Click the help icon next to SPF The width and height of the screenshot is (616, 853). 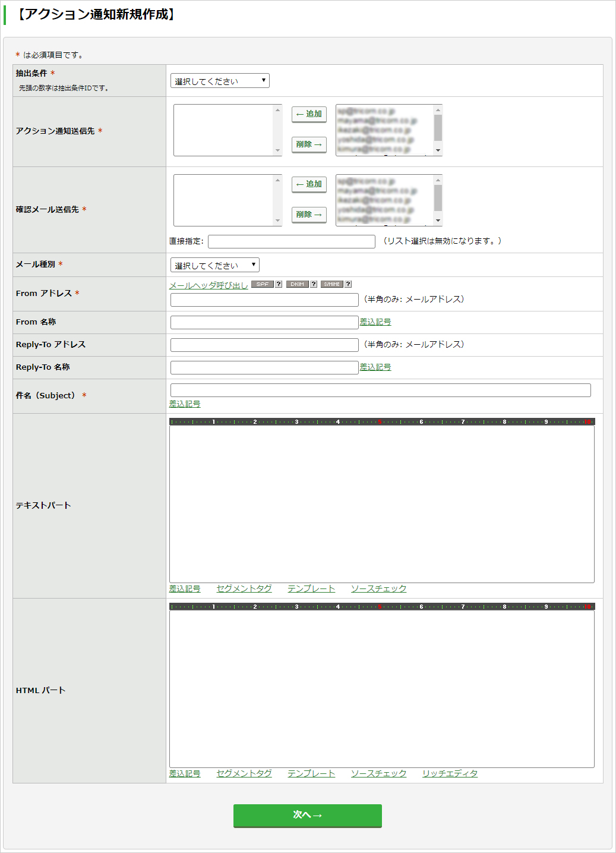coord(279,284)
